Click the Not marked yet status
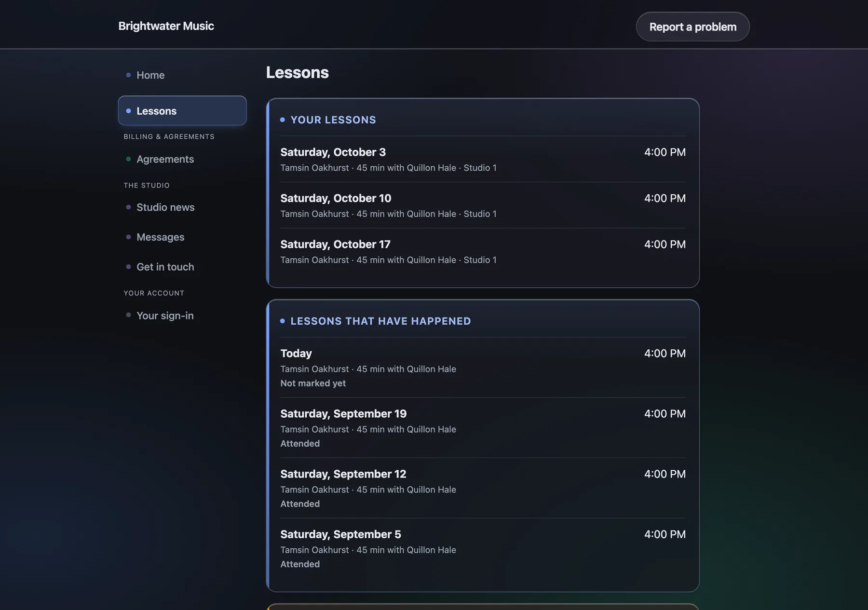 coord(313,383)
